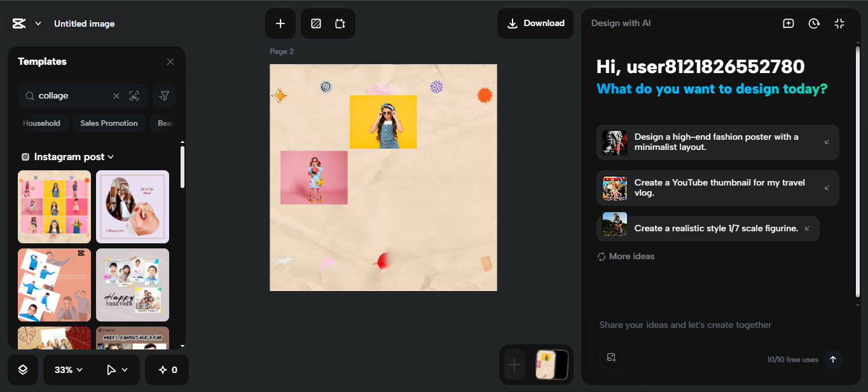Image resolution: width=868 pixels, height=392 pixels.
Task: Choose the pink-yellow grid collage template
Action: click(54, 206)
